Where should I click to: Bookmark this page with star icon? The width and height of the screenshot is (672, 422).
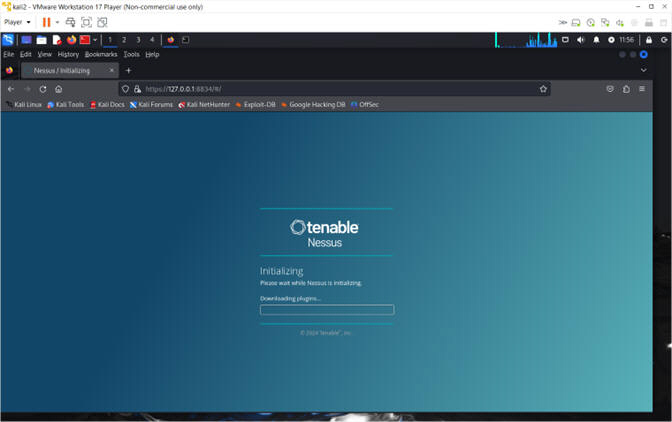pos(543,89)
